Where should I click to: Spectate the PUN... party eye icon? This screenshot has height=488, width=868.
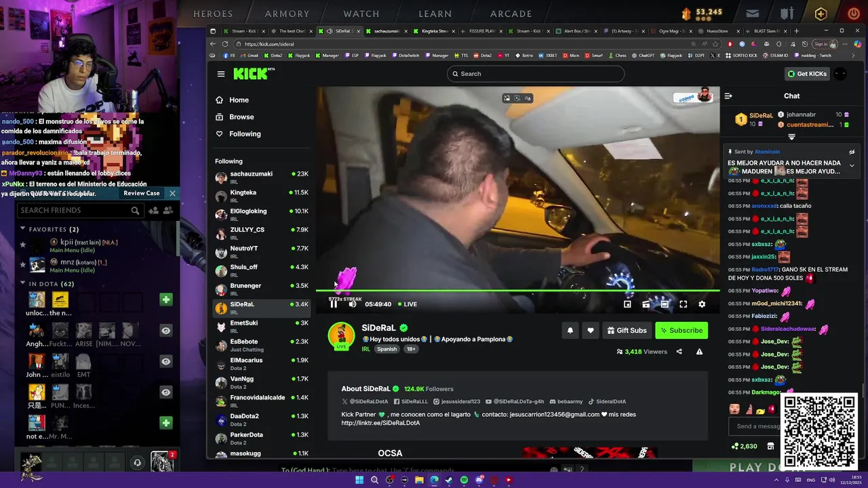click(x=165, y=392)
